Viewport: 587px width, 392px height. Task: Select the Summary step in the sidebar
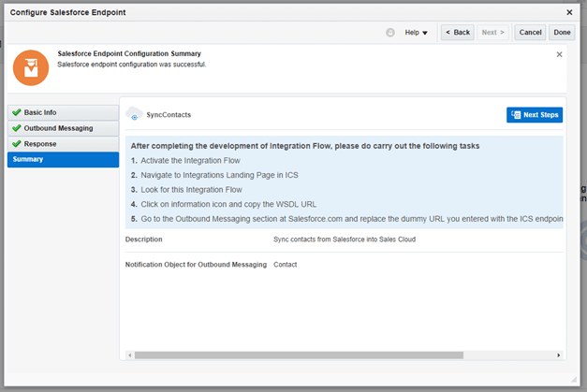coord(63,160)
